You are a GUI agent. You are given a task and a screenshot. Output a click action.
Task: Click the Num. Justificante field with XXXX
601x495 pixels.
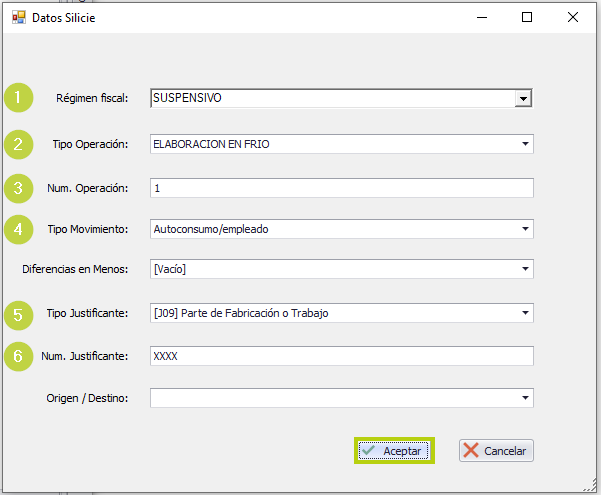pos(342,356)
